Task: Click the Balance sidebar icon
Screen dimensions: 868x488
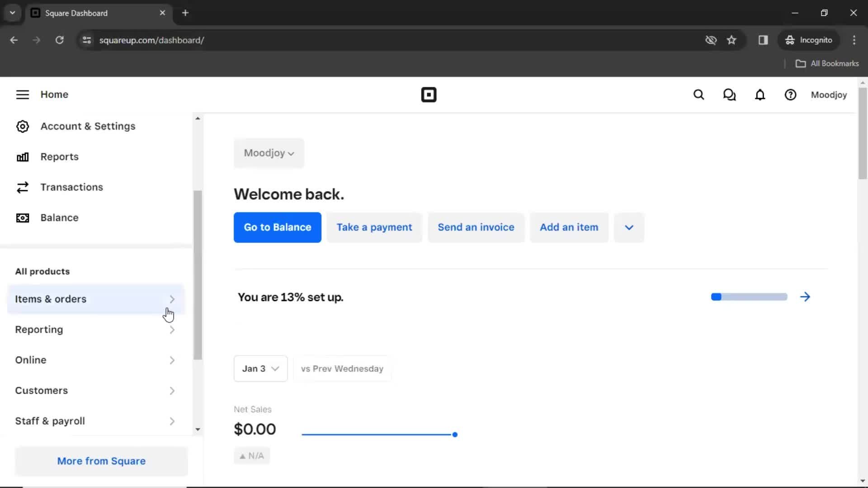Action: (x=22, y=217)
